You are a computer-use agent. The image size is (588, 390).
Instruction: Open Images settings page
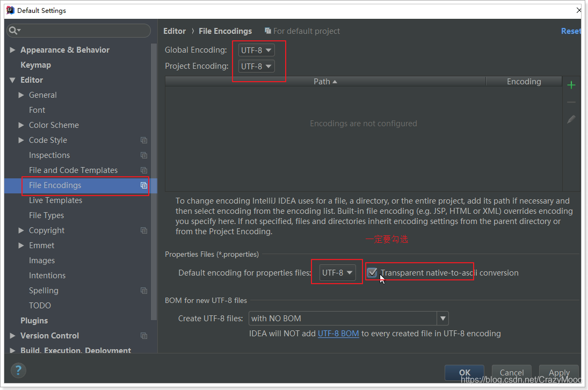(42, 260)
